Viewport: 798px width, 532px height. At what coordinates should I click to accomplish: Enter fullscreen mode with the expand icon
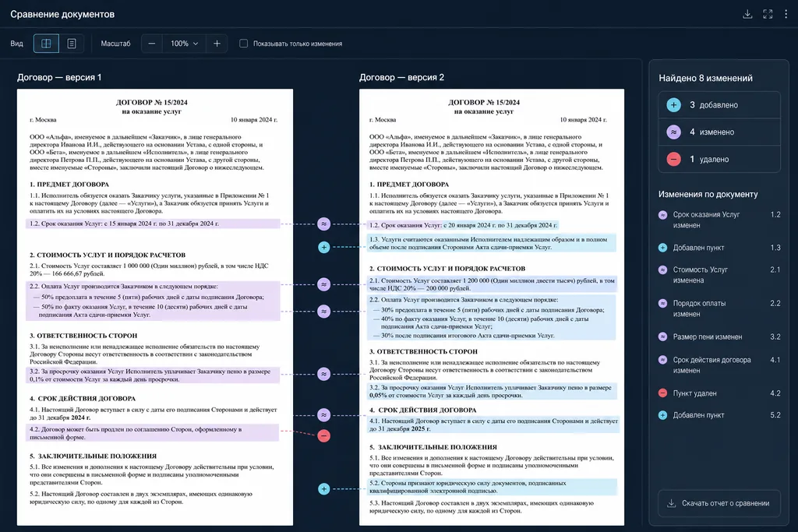tap(768, 14)
